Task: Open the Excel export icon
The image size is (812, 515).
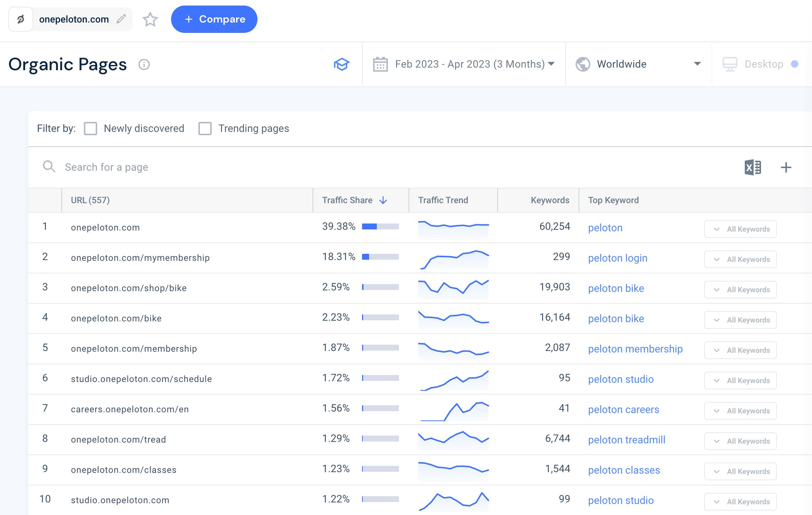Action: (x=753, y=167)
